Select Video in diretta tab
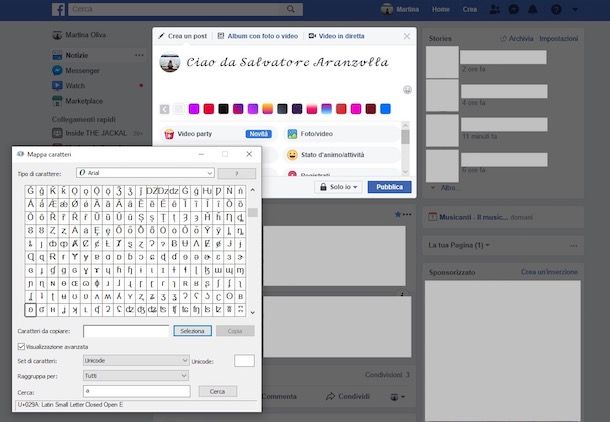The width and height of the screenshot is (610, 422). pos(337,36)
